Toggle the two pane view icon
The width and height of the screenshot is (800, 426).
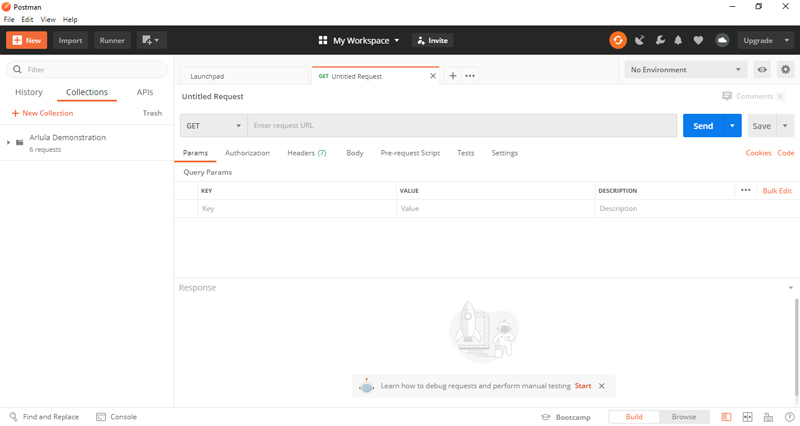coord(747,417)
